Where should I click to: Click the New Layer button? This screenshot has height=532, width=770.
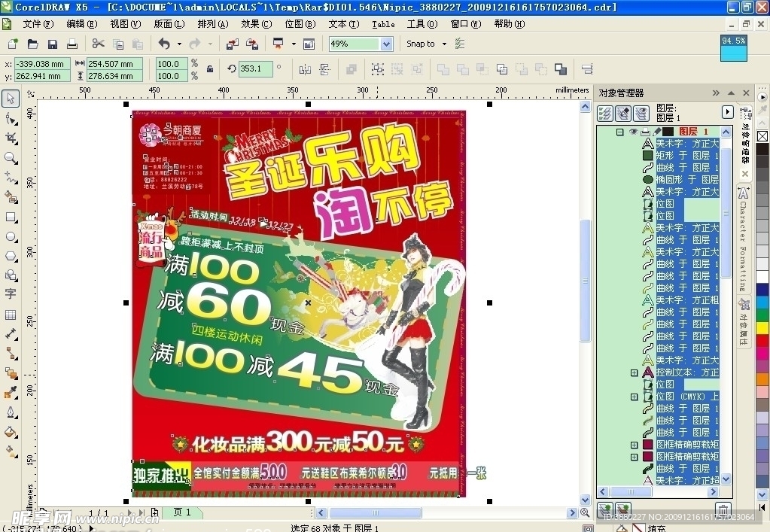[x=605, y=509]
